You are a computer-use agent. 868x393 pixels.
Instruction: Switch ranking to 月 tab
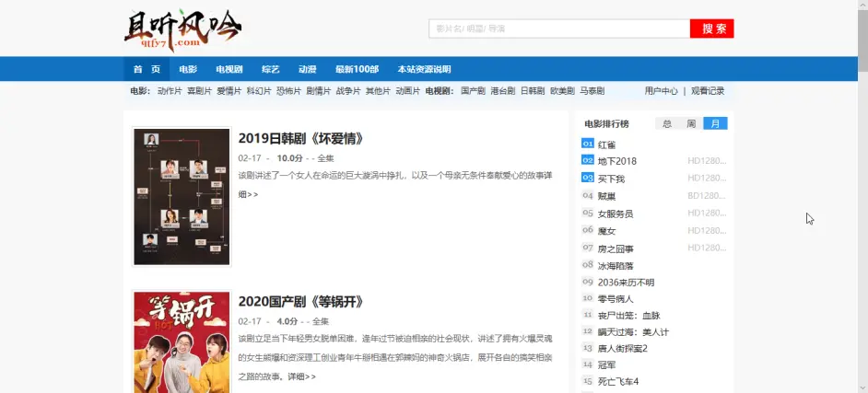click(x=715, y=124)
